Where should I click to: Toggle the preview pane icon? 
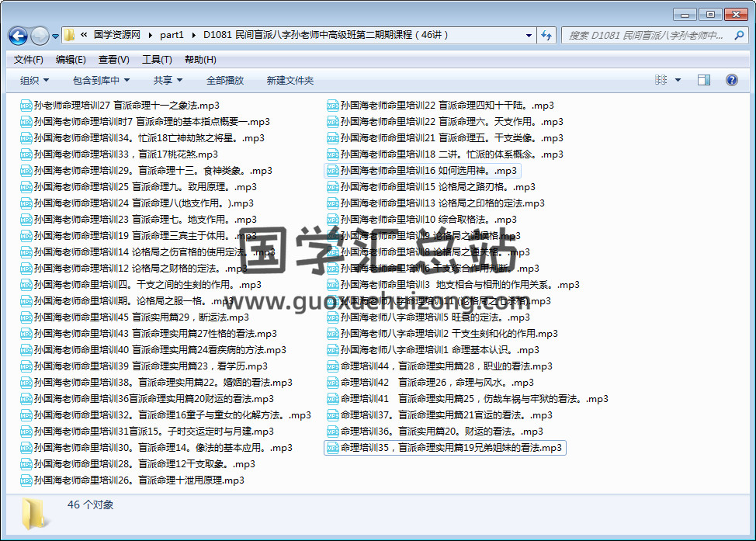703,80
